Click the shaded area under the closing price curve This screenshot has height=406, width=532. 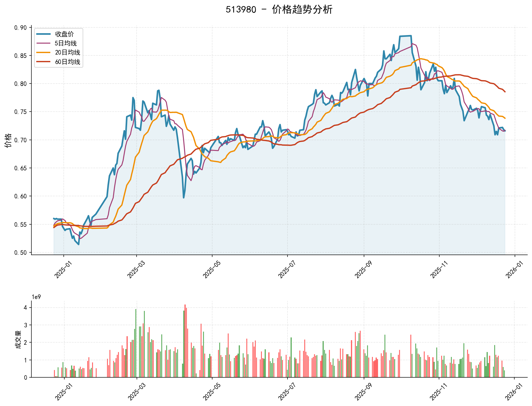click(x=274, y=213)
